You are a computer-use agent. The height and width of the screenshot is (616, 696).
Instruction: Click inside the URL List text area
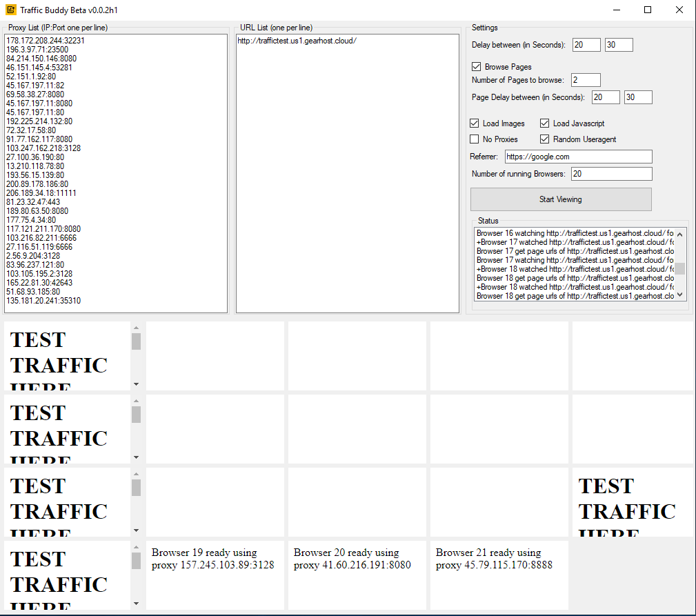click(x=347, y=172)
